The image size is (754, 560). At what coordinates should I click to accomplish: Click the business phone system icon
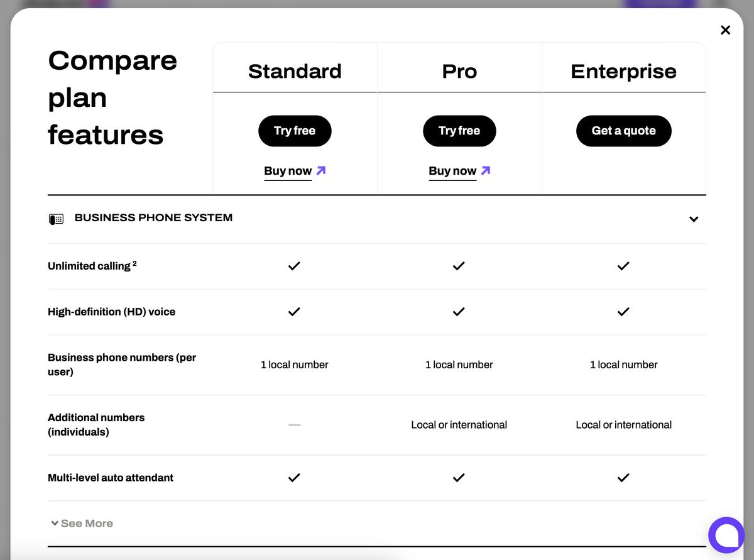point(56,219)
